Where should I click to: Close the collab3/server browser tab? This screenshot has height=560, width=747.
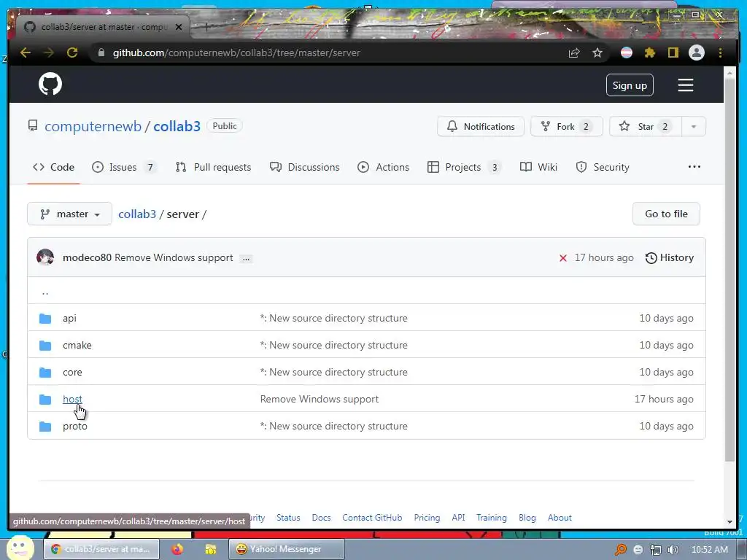coord(179,27)
